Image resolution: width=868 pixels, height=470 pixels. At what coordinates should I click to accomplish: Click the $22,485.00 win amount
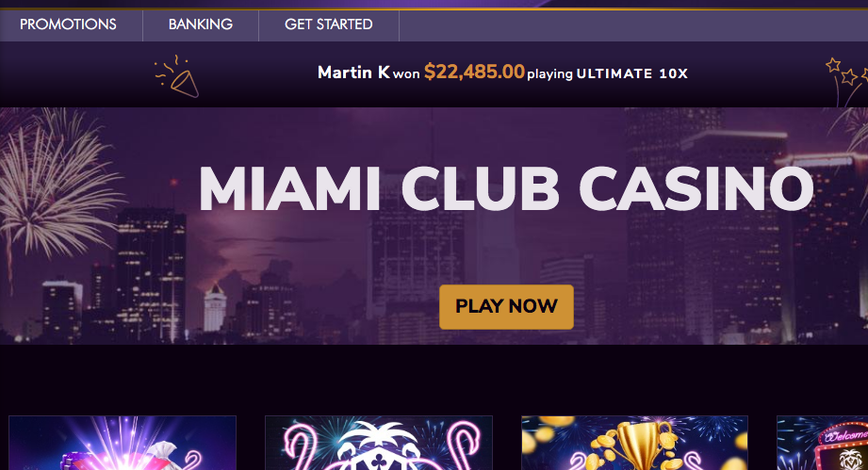(x=474, y=72)
